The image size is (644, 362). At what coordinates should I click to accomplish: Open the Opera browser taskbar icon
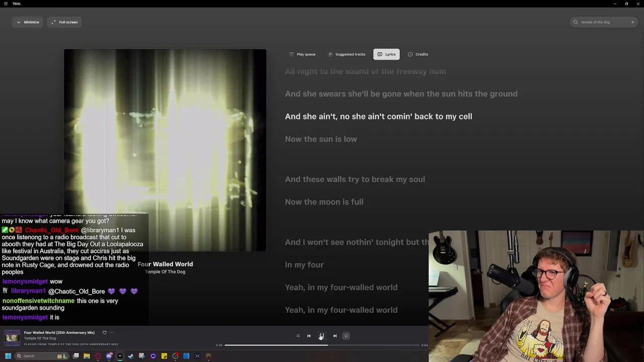pyautogui.click(x=98, y=356)
